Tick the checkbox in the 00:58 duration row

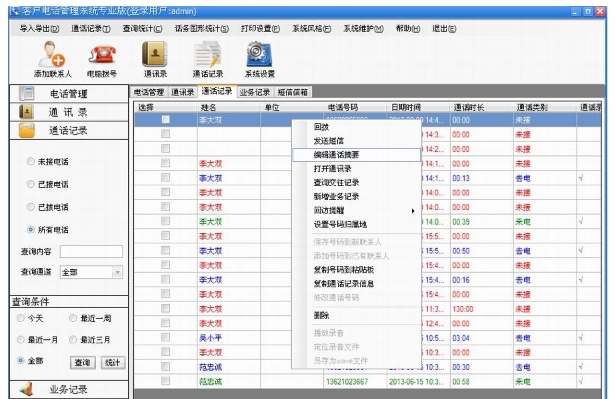point(166,381)
